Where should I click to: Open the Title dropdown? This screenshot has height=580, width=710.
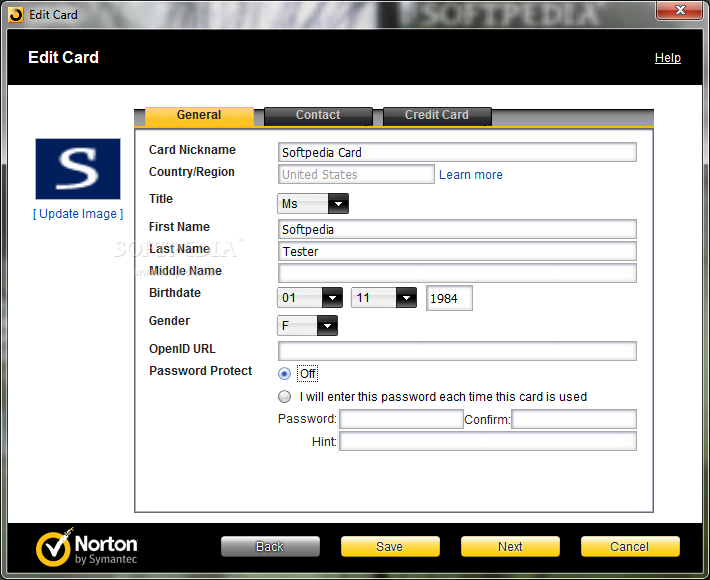point(313,204)
